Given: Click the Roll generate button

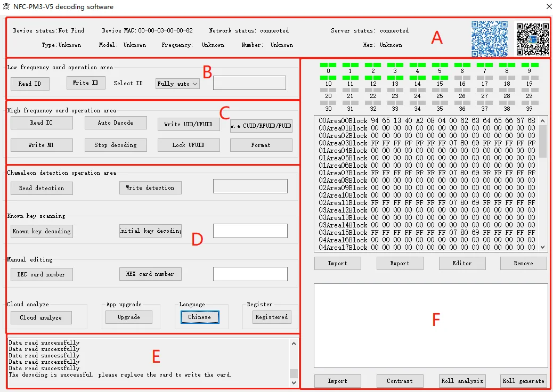Looking at the screenshot, I should (523, 381).
